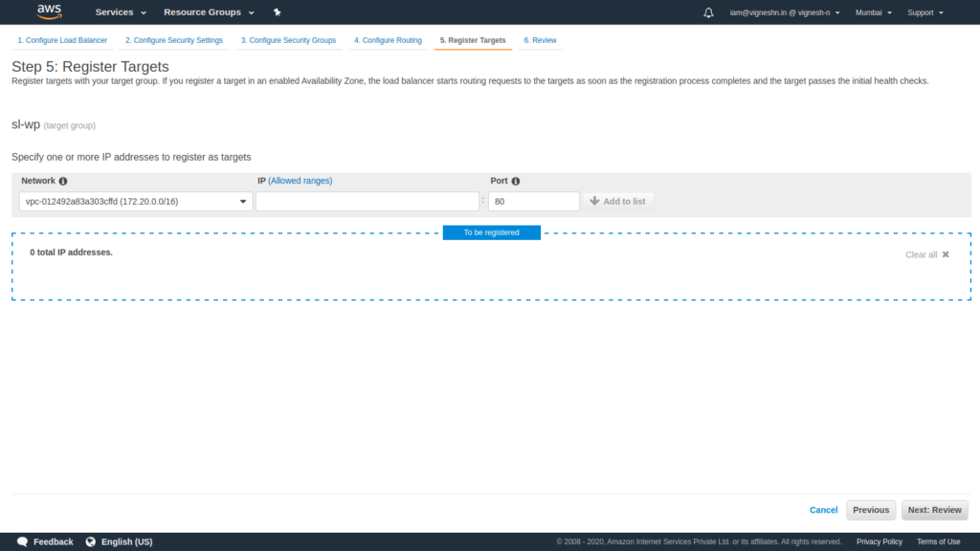
Task: Open the iam@vigneshn.in account menu
Action: coord(785,12)
